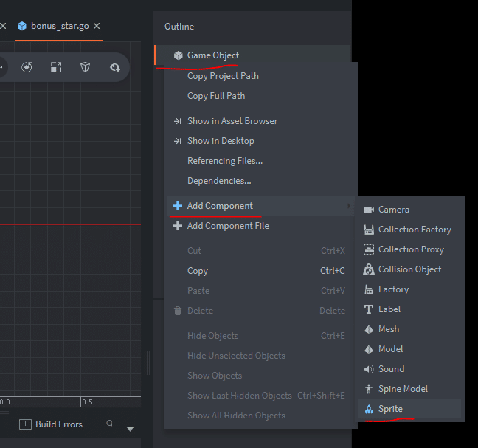Close the bonus_star.go tab
Viewport: 478px width, 448px height.
pos(97,27)
